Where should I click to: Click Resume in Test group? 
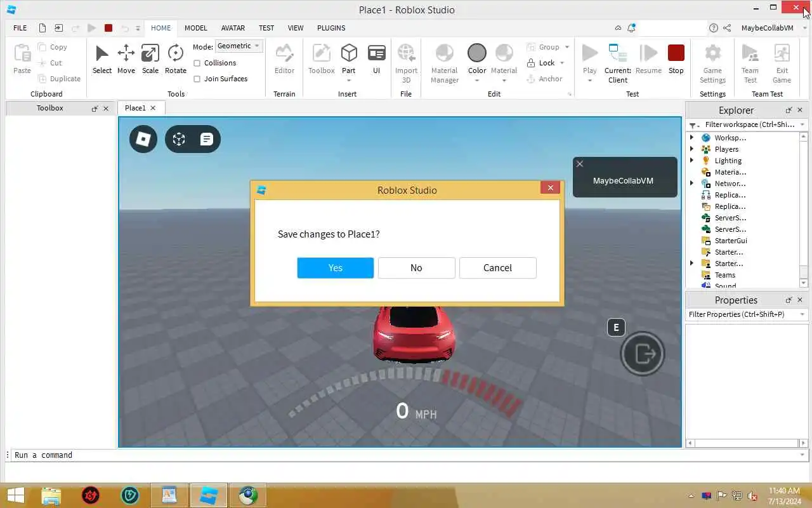[648, 59]
